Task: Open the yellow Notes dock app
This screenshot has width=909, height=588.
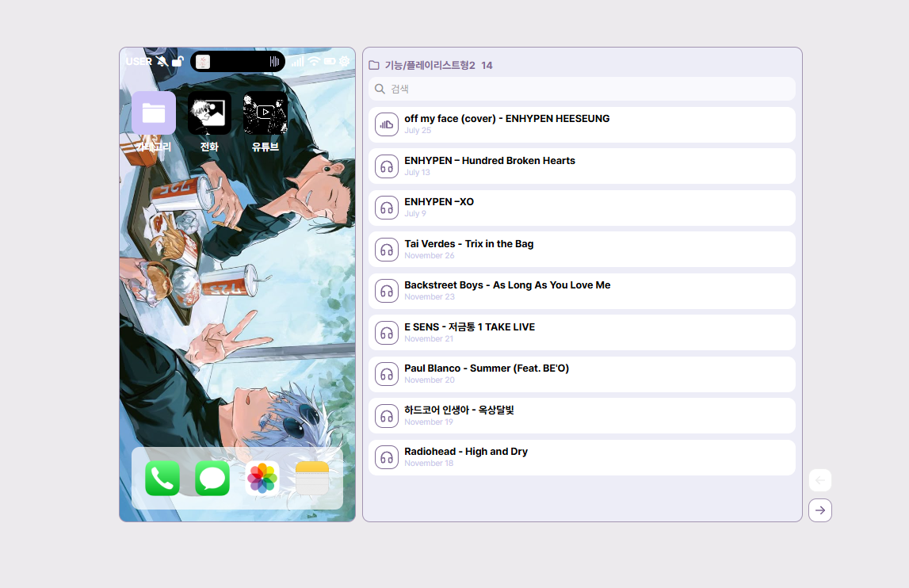Action: (312, 479)
